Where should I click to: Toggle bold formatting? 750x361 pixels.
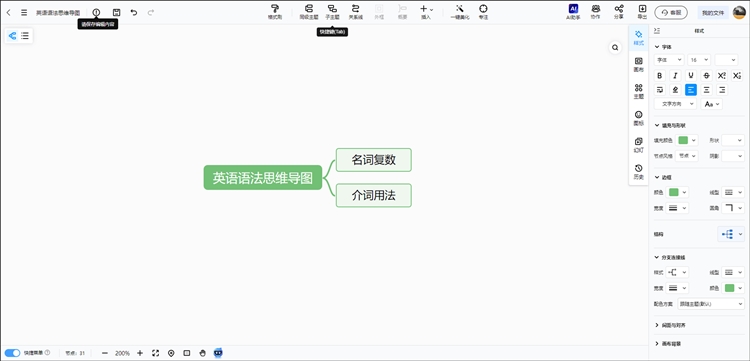[660, 76]
